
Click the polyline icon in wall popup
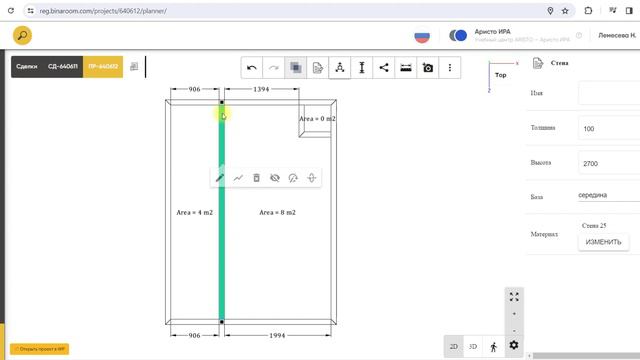click(238, 178)
